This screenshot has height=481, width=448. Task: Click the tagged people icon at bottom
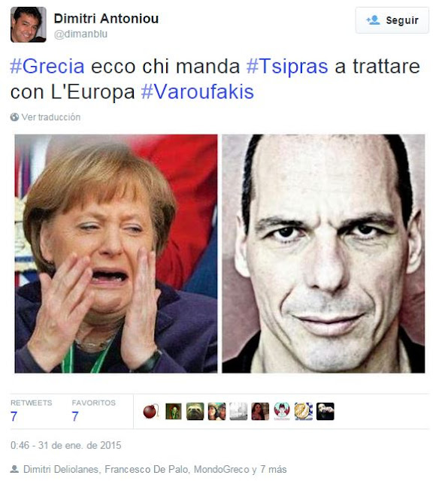pyautogui.click(x=14, y=469)
